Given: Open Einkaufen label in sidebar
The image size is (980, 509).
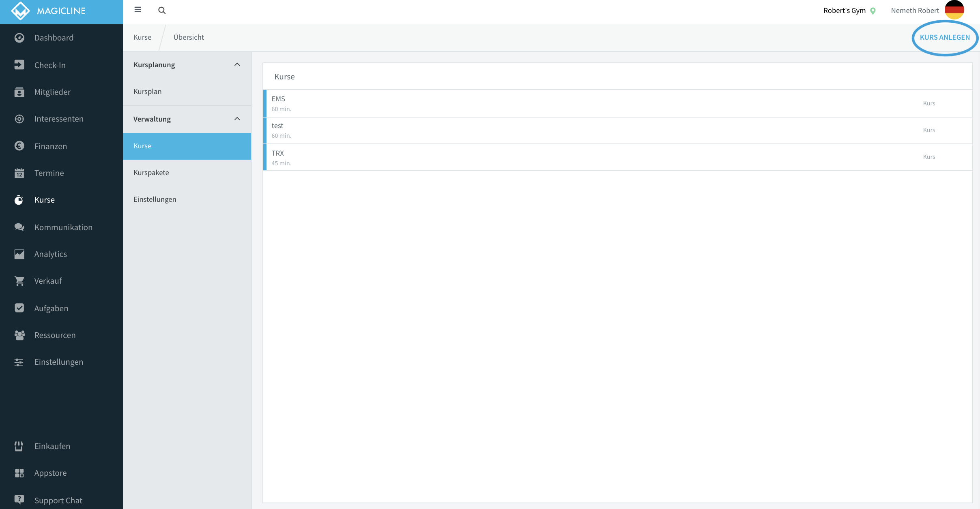Looking at the screenshot, I should [52, 446].
